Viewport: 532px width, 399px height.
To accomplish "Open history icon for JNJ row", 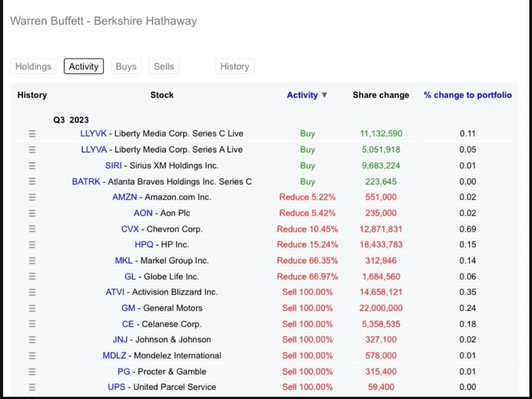I will 32,340.
